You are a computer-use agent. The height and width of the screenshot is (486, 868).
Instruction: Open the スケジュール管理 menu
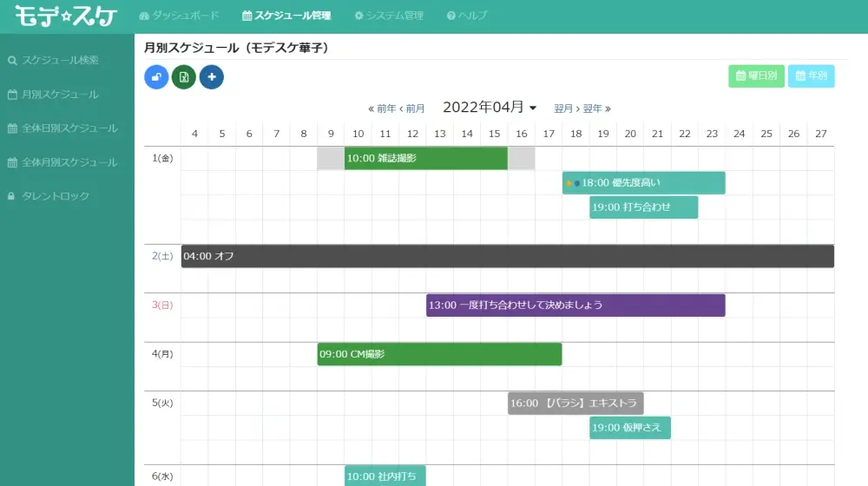[x=286, y=16]
